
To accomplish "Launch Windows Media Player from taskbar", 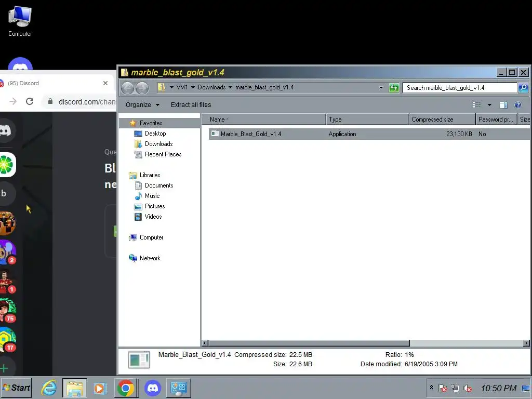I will tap(100, 388).
